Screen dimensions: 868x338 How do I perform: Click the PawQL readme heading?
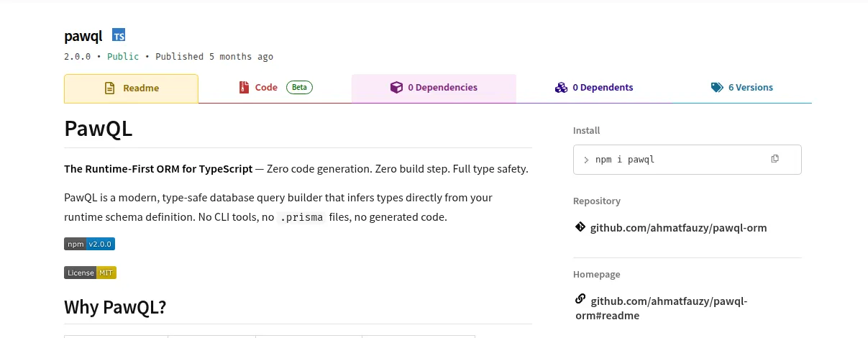[99, 128]
